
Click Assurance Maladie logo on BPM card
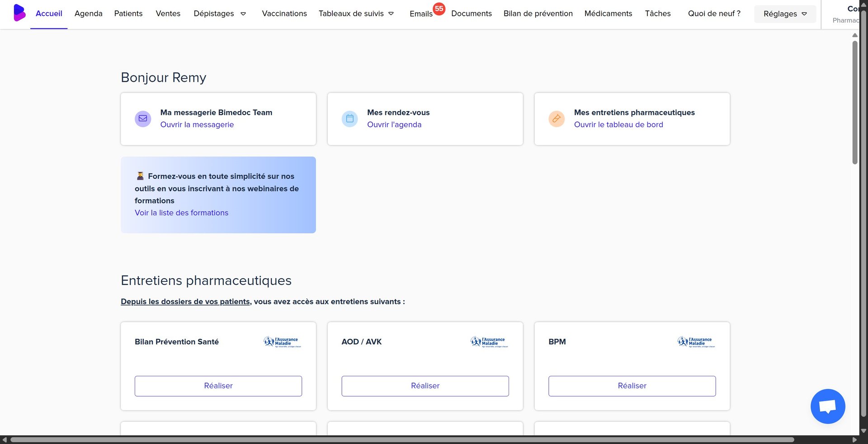click(x=696, y=342)
